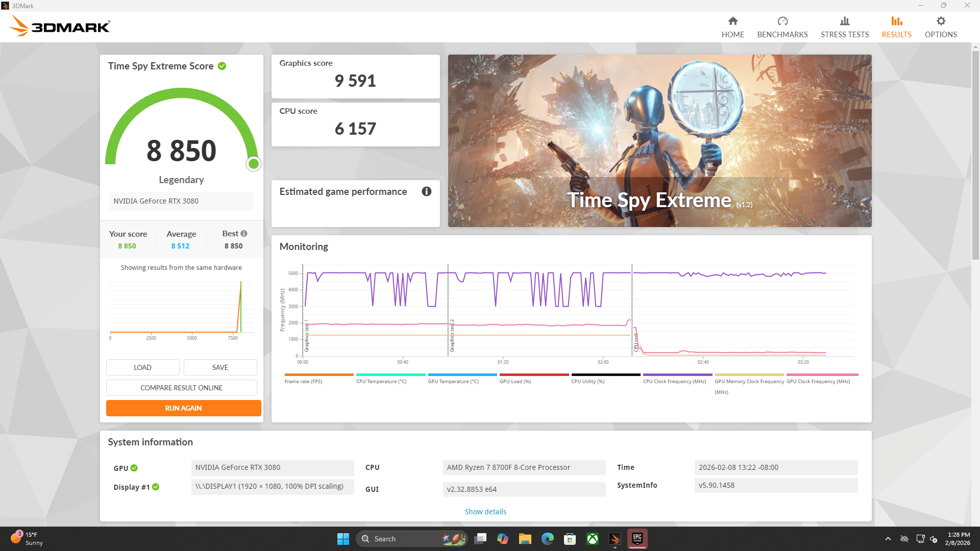Open the Xbox app from the taskbar
Screen dimensions: 980x551
(592, 539)
